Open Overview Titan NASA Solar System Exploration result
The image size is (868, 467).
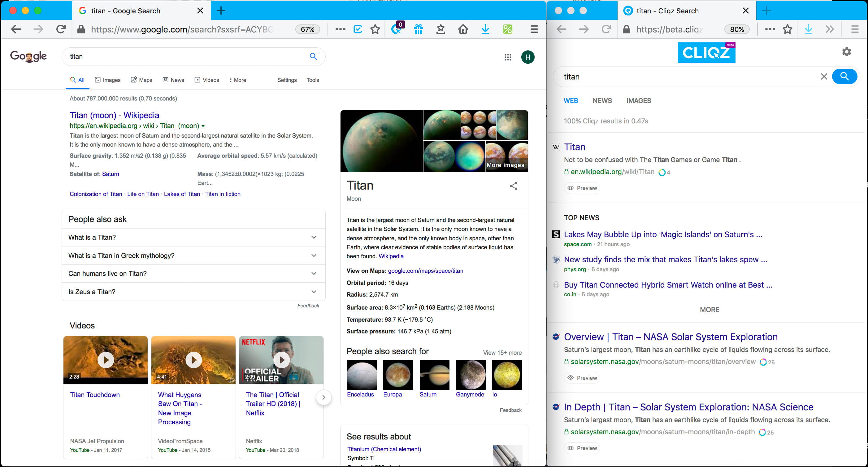(x=671, y=337)
